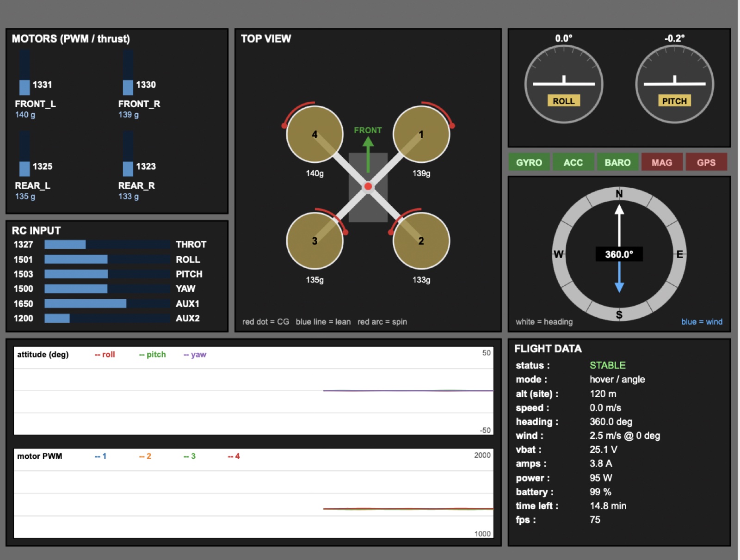Viewport: 740px width, 560px height.
Task: Click motor 4 disc in top view
Action: [314, 134]
